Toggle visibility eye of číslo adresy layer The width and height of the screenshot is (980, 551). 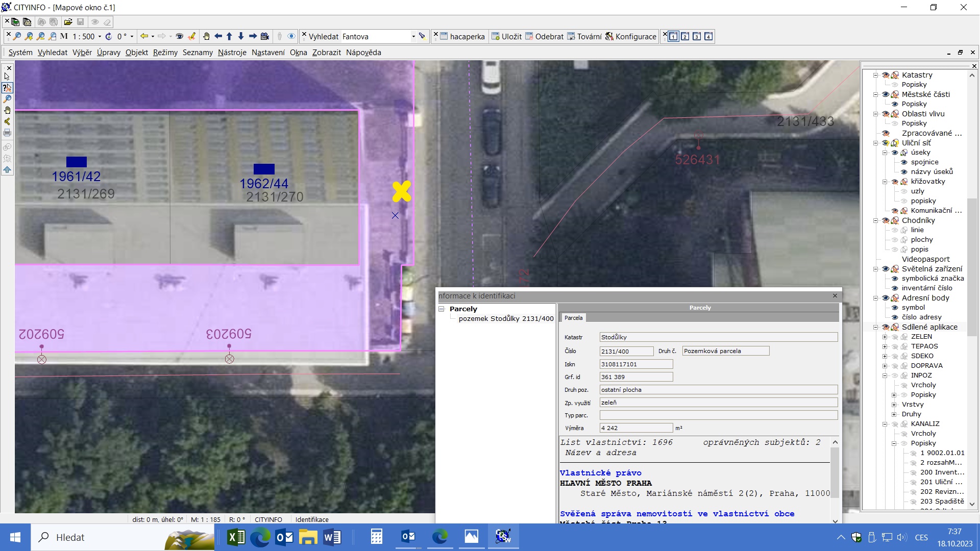pyautogui.click(x=895, y=317)
